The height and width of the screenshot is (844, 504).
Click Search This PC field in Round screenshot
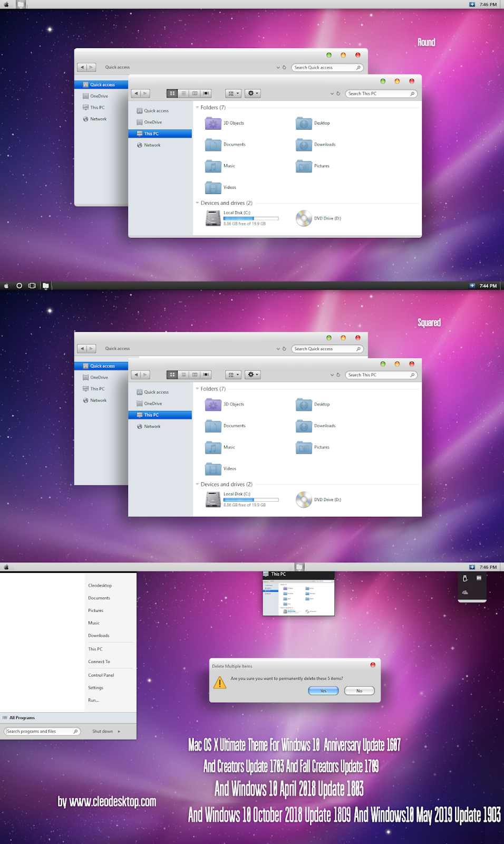pyautogui.click(x=382, y=93)
